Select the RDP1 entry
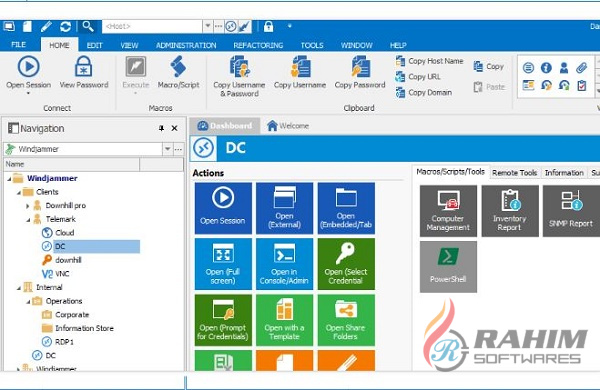This screenshot has width=600, height=390. pyautogui.click(x=57, y=341)
